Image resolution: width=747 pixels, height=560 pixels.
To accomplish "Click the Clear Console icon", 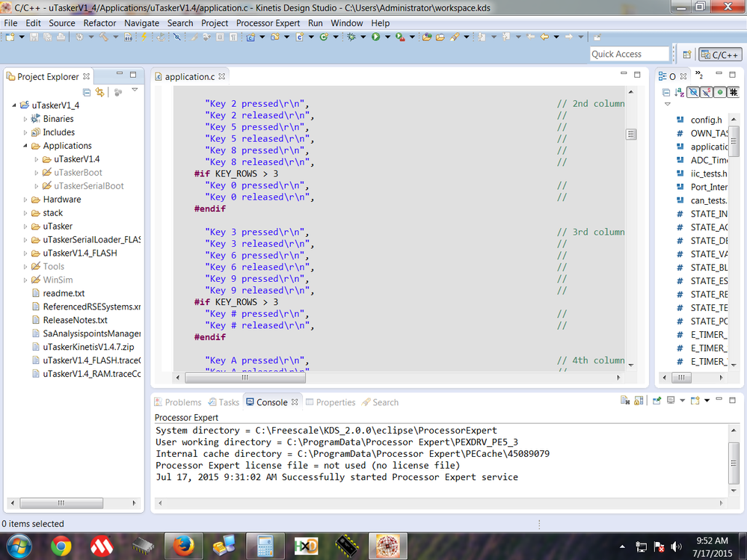I will point(625,401).
